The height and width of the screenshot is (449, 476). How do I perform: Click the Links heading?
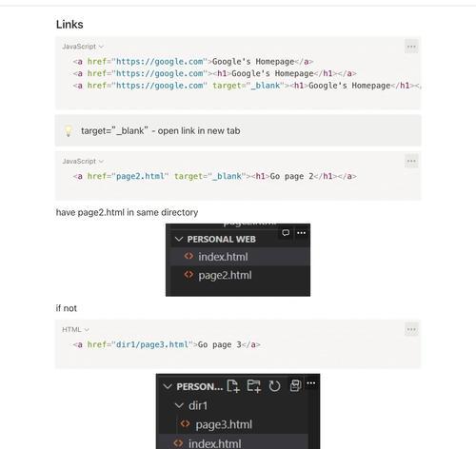pyautogui.click(x=69, y=25)
